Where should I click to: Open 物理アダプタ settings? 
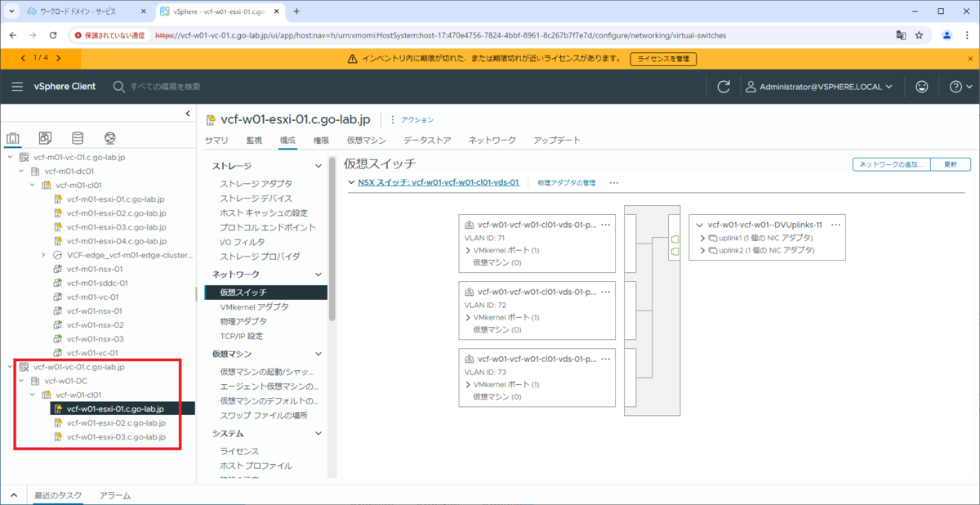[x=242, y=321]
